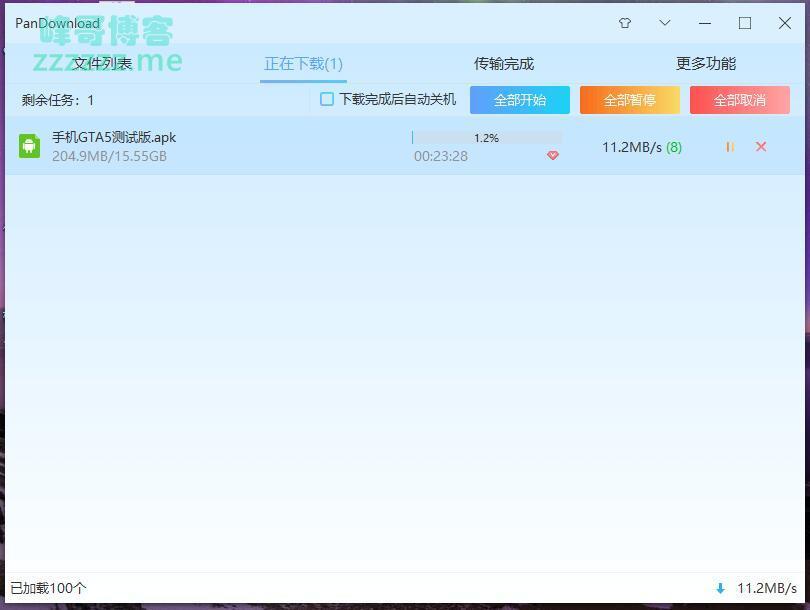Minimize the PanDownload window
810x610 pixels.
(705, 23)
